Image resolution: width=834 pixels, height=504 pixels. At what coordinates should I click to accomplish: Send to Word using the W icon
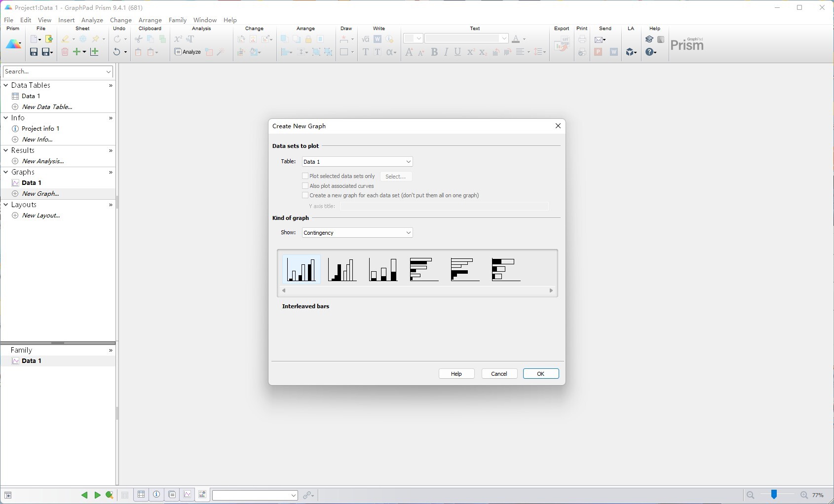[x=613, y=52]
